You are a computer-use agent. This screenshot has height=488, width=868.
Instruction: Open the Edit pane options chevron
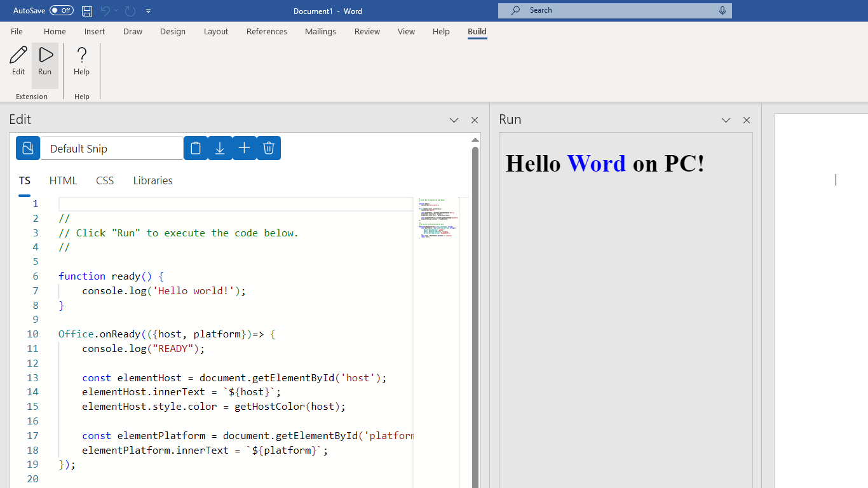[454, 120]
